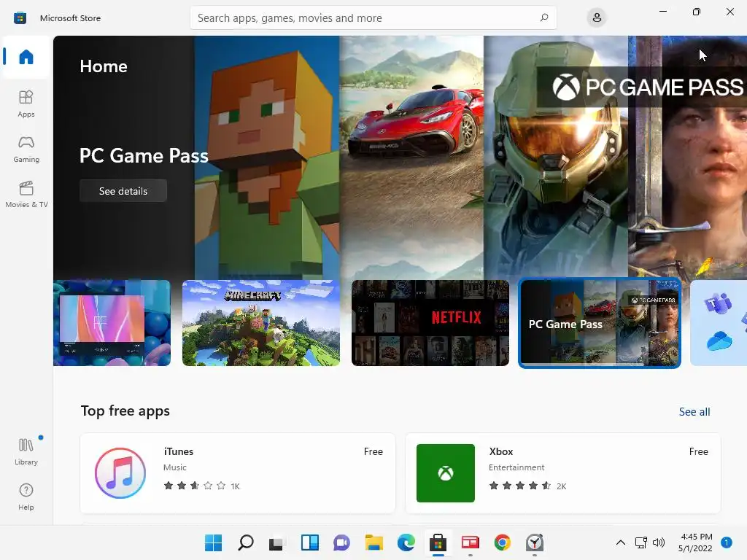Click inside the search apps field
The height and width of the screenshot is (560, 747).
(373, 17)
